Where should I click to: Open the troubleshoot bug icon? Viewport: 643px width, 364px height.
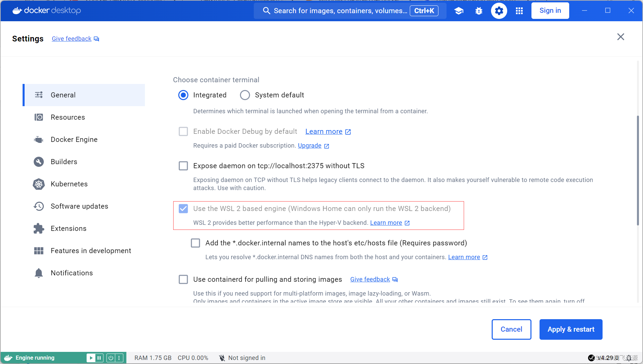pos(479,11)
